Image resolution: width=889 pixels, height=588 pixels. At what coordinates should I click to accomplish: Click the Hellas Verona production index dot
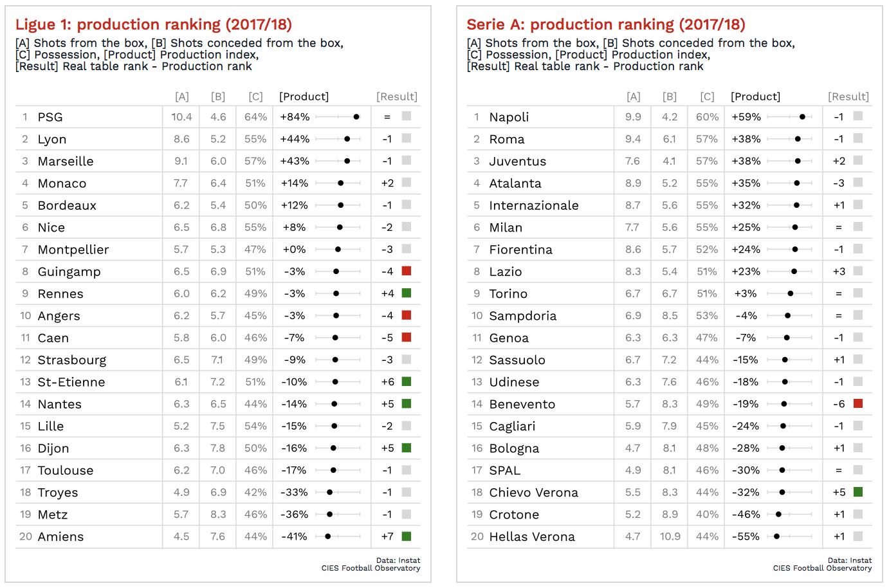coord(776,536)
